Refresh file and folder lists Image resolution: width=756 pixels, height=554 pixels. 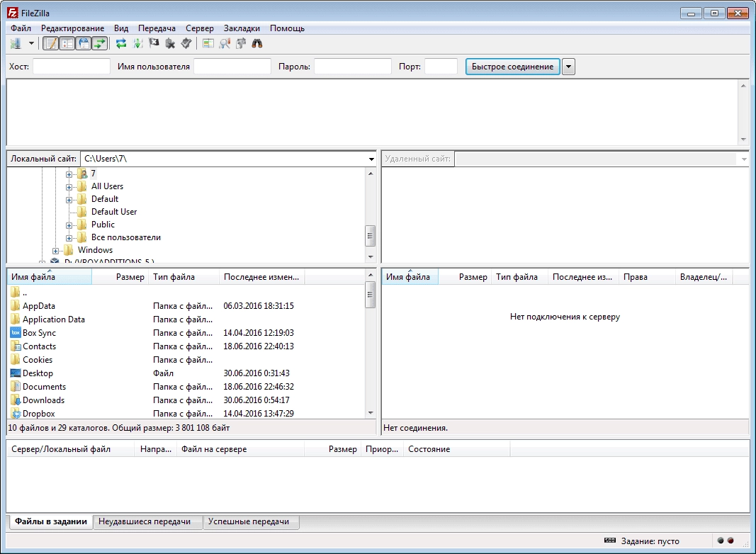pos(121,43)
